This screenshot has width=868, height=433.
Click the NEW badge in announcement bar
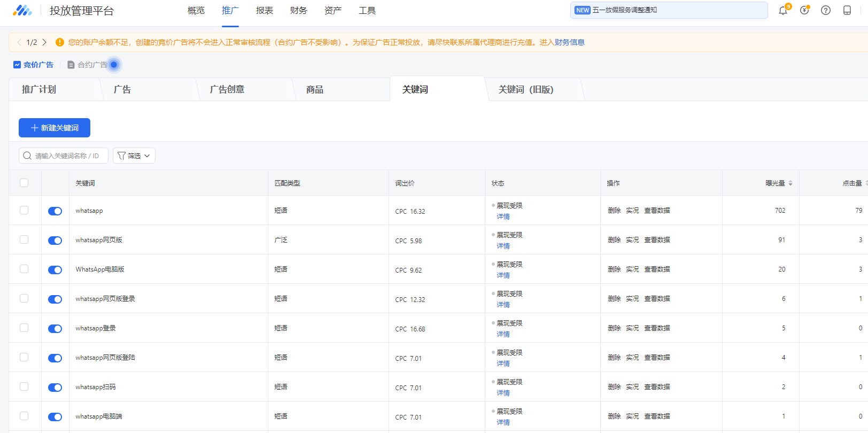tap(583, 10)
